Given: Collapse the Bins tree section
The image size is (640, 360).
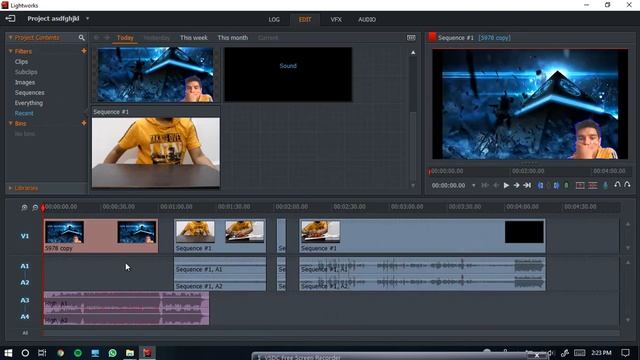Looking at the screenshot, I should pyautogui.click(x=11, y=123).
